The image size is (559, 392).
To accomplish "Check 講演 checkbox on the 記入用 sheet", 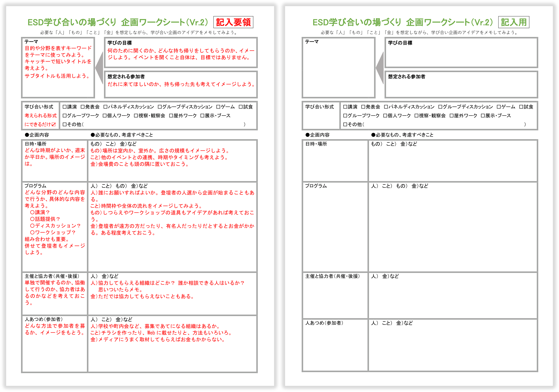I will pos(345,107).
